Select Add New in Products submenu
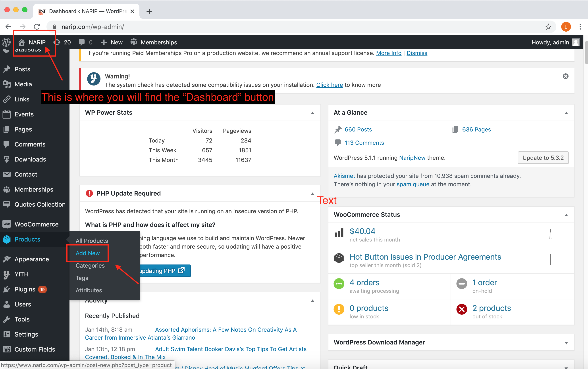 pyautogui.click(x=87, y=253)
